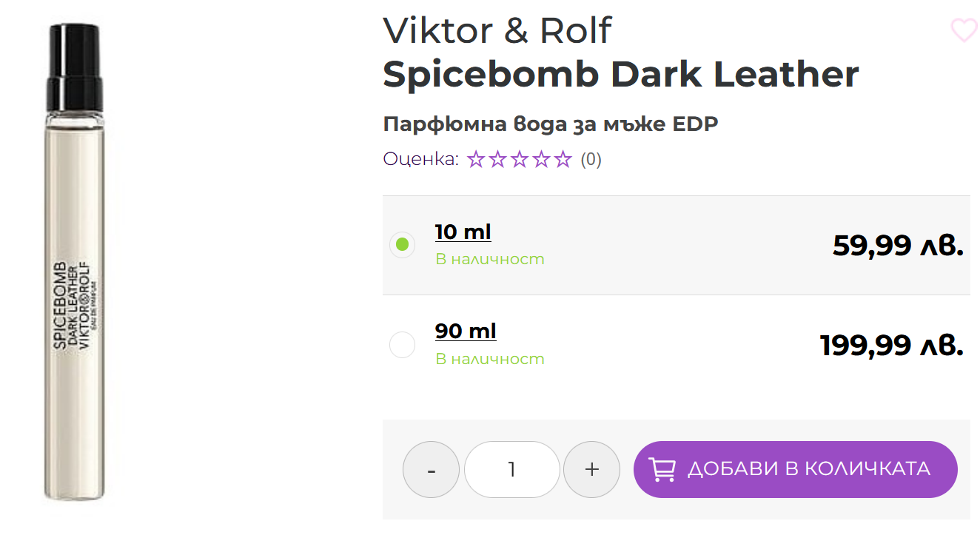Image resolution: width=980 pixels, height=555 pixels.
Task: Select the 10 ml radio button
Action: coord(402,245)
